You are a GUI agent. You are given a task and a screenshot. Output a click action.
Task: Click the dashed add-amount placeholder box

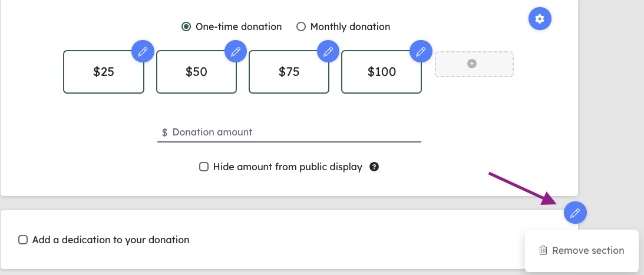[474, 64]
